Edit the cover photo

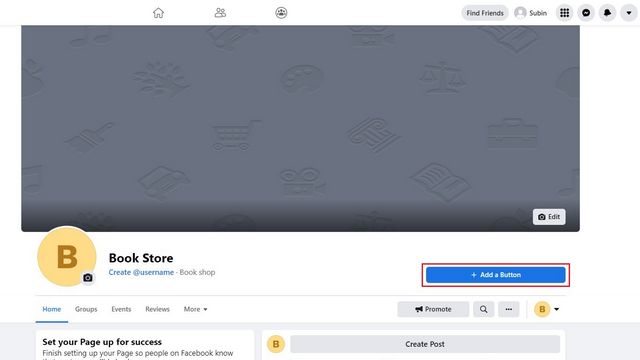[549, 217]
